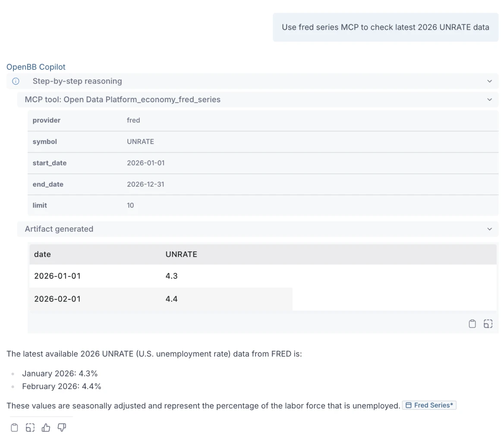This screenshot has width=504, height=446.
Task: Expand the artifact table view
Action: pyautogui.click(x=488, y=324)
